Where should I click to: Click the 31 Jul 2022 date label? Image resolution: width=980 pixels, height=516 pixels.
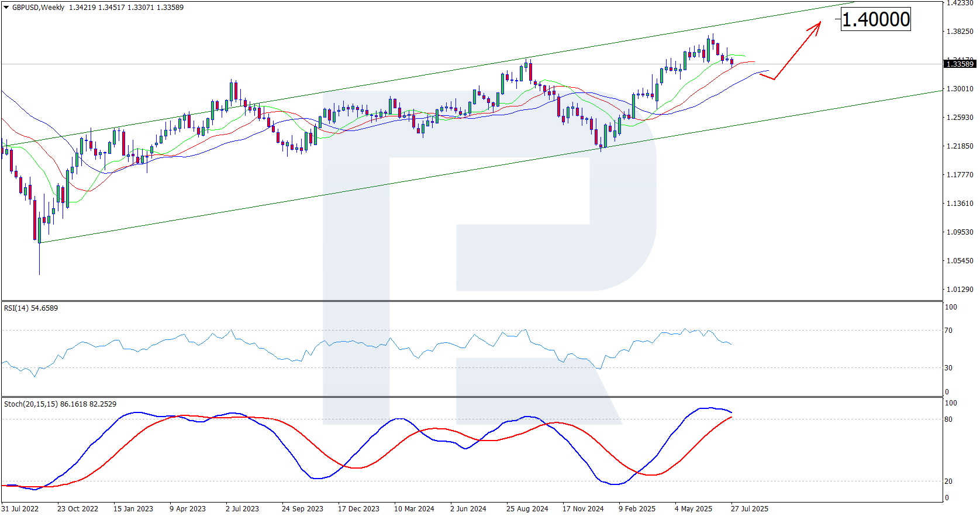(20, 508)
